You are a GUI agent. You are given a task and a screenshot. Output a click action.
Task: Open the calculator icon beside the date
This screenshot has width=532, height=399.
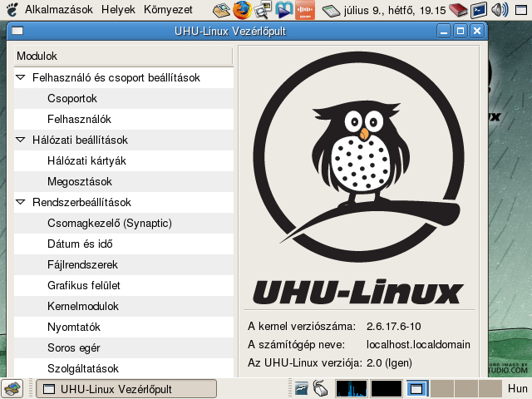point(331,11)
